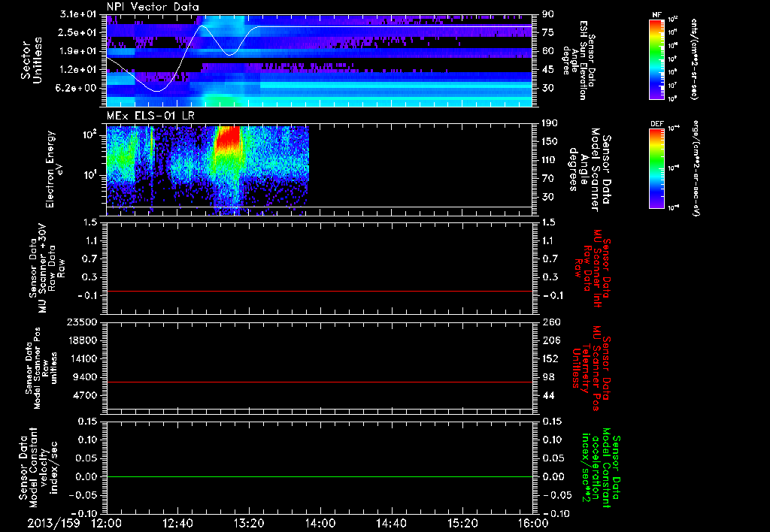Click the red 'MU Scanner Pos Telemetry' label
Image resolution: width=770 pixels, height=532 pixels.
click(x=591, y=368)
